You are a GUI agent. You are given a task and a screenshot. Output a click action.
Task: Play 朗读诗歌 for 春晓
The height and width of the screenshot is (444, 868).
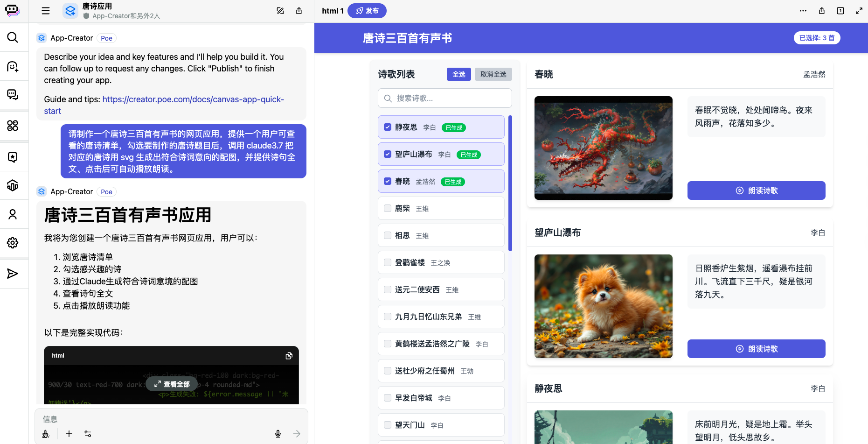(757, 190)
